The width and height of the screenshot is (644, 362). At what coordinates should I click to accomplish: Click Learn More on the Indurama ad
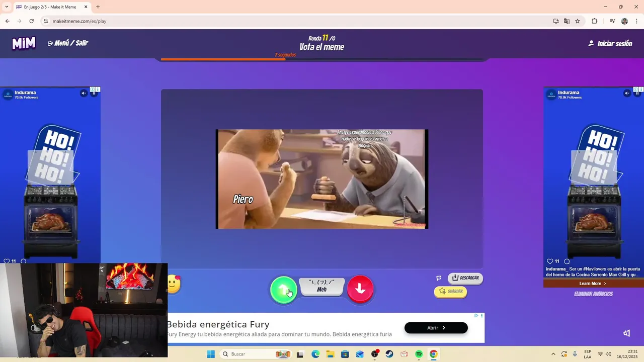pyautogui.click(x=593, y=284)
